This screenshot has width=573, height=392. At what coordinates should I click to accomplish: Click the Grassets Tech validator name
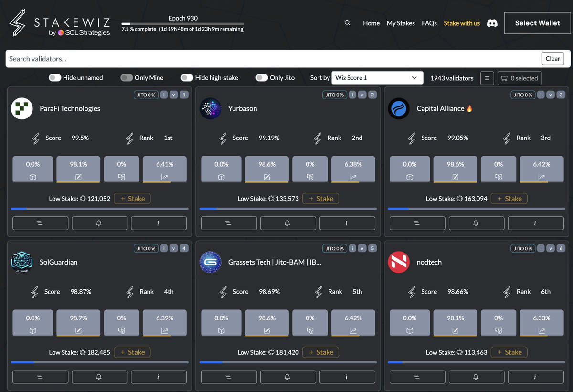point(275,262)
